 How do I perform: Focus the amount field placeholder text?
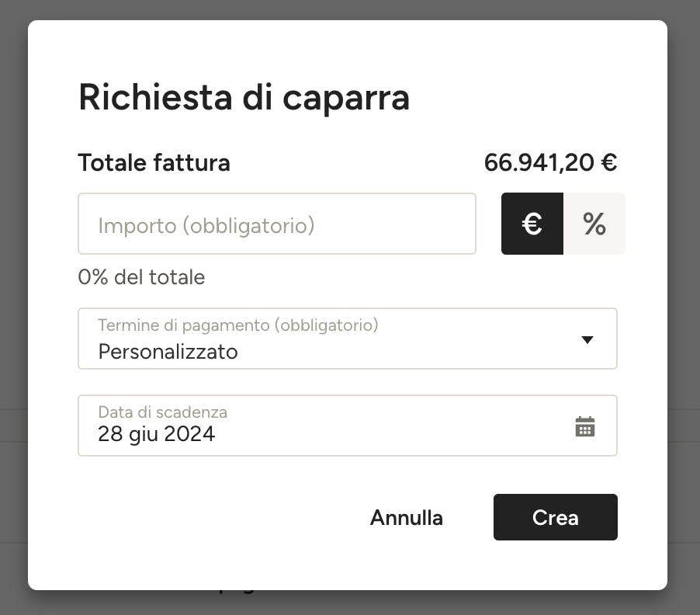tap(206, 225)
